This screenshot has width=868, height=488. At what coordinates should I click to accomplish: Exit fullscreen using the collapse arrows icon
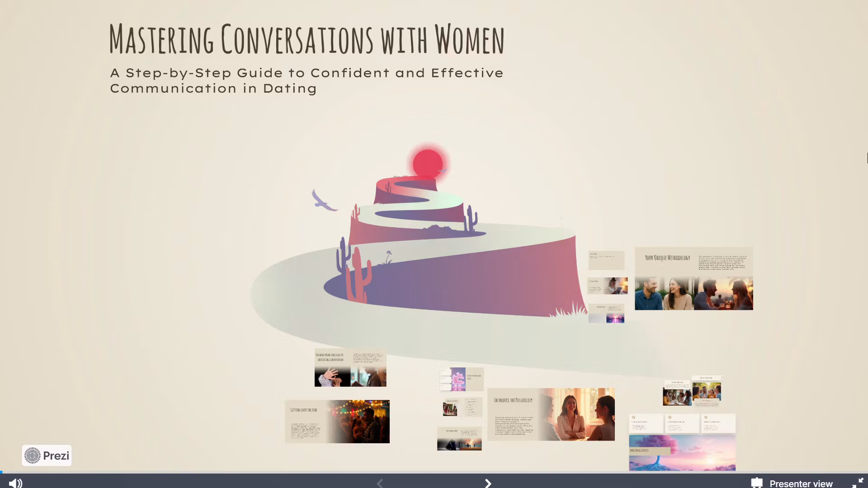858,483
